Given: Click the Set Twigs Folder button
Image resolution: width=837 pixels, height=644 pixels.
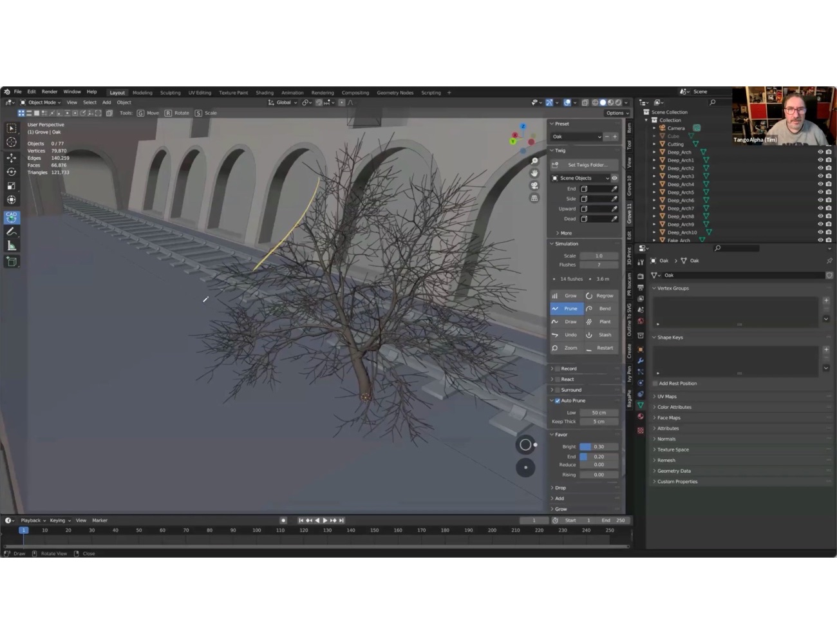Looking at the screenshot, I should (x=586, y=164).
